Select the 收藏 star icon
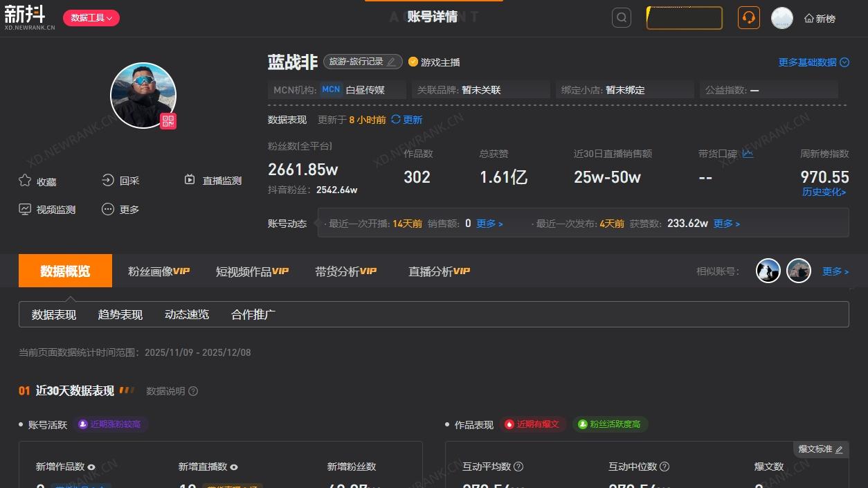The image size is (868, 488). (x=24, y=181)
